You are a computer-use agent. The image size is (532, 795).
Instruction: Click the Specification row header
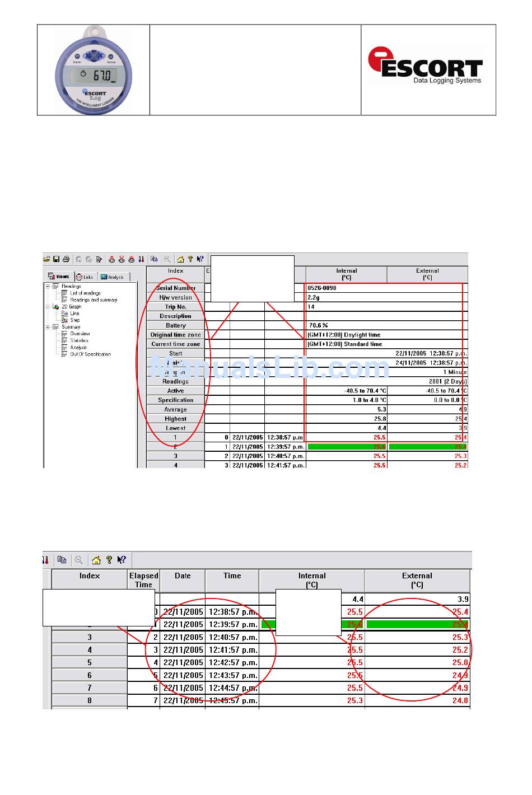(176, 400)
